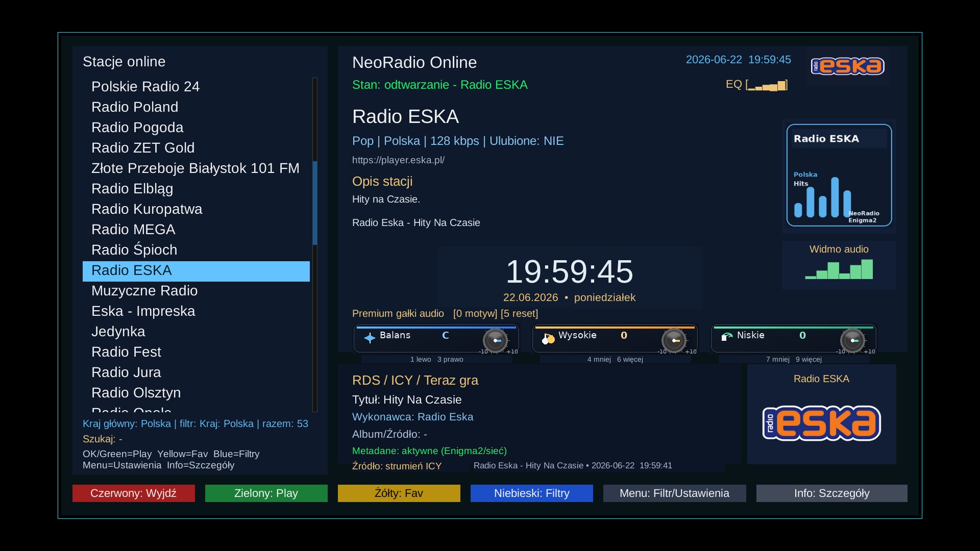980x551 pixels.
Task: Click Metadane: aktywne (Enigma2/sieć) line
Action: coord(429,451)
